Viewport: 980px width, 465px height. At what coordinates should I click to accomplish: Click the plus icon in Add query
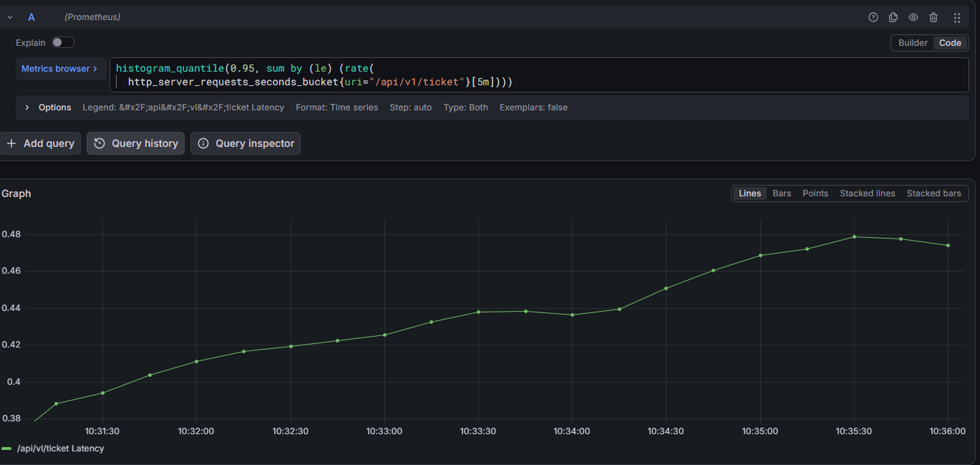11,143
